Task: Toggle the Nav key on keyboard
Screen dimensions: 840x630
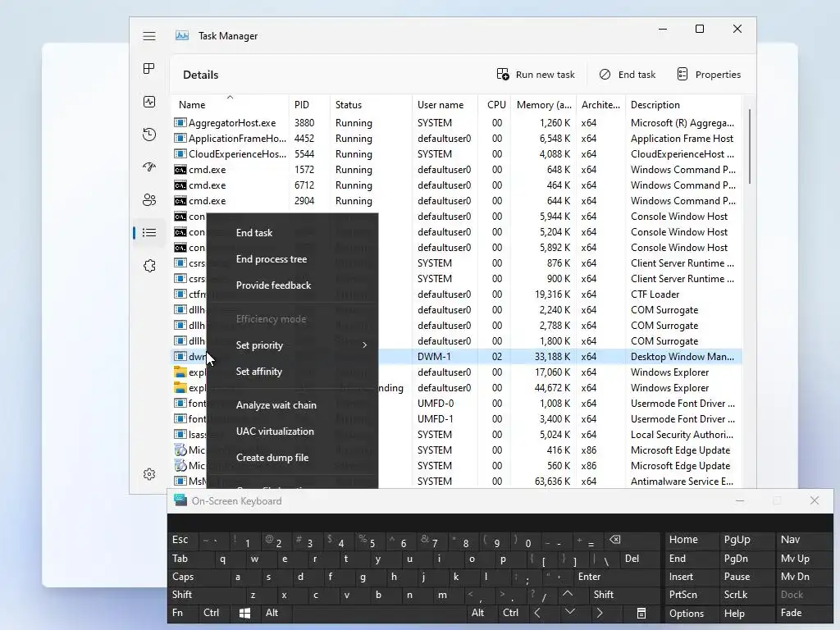Action: [x=805, y=540]
